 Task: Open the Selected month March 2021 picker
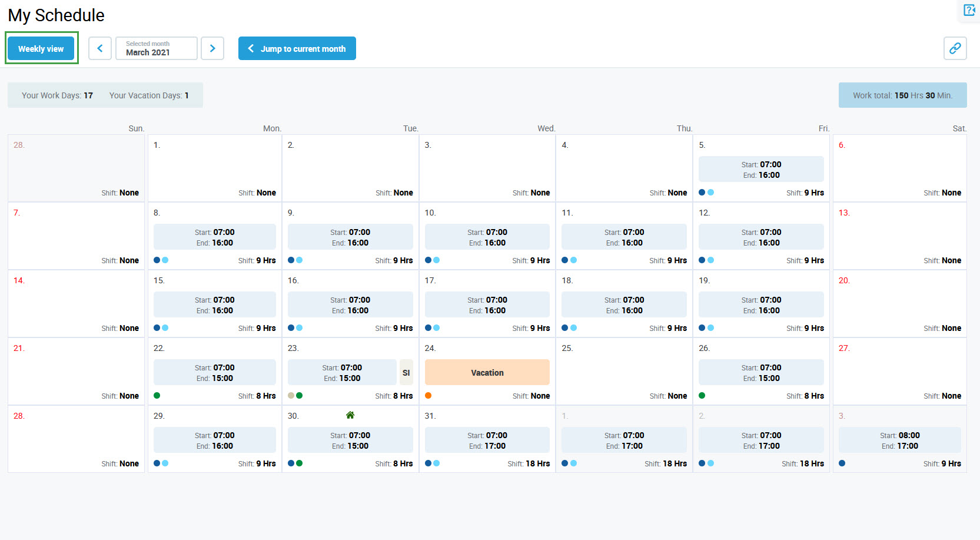pyautogui.click(x=156, y=48)
